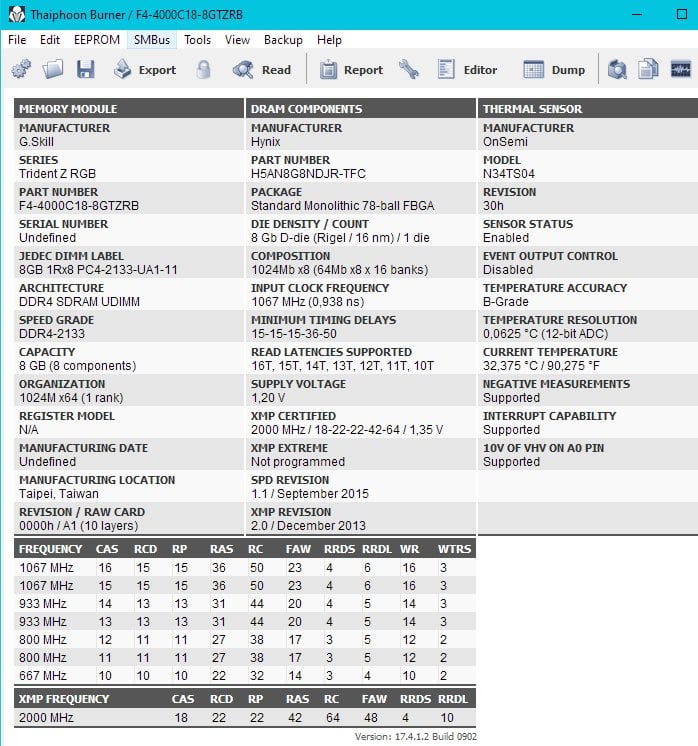Click the Trident Z RGB series value

tap(57, 174)
